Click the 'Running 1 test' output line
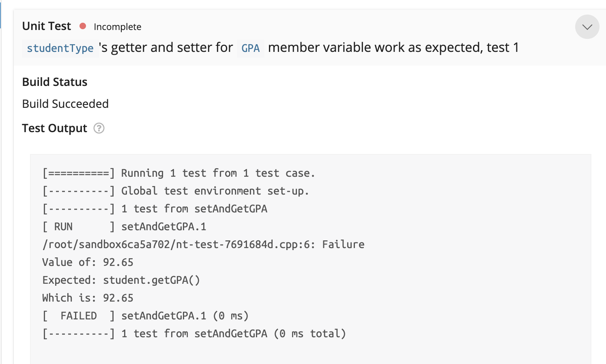The width and height of the screenshot is (606, 364). pyautogui.click(x=178, y=173)
